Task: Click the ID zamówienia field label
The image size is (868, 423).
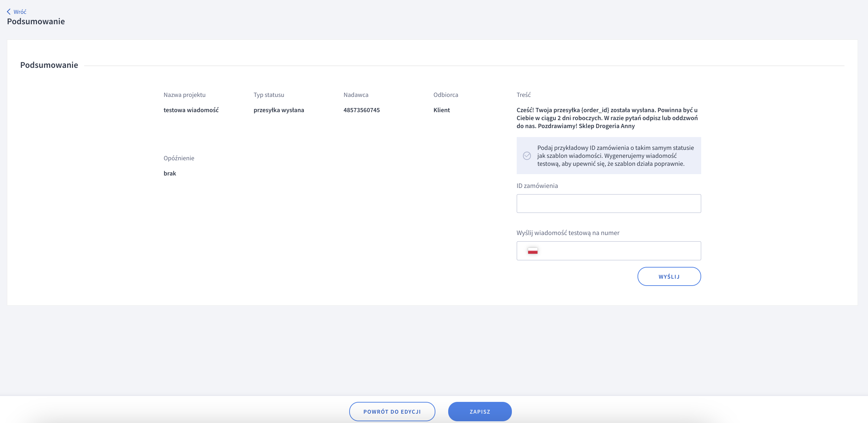Action: click(x=537, y=186)
